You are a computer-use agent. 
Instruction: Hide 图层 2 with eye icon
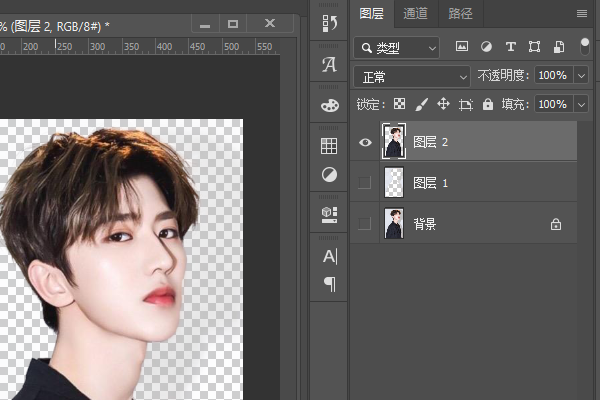(365, 142)
